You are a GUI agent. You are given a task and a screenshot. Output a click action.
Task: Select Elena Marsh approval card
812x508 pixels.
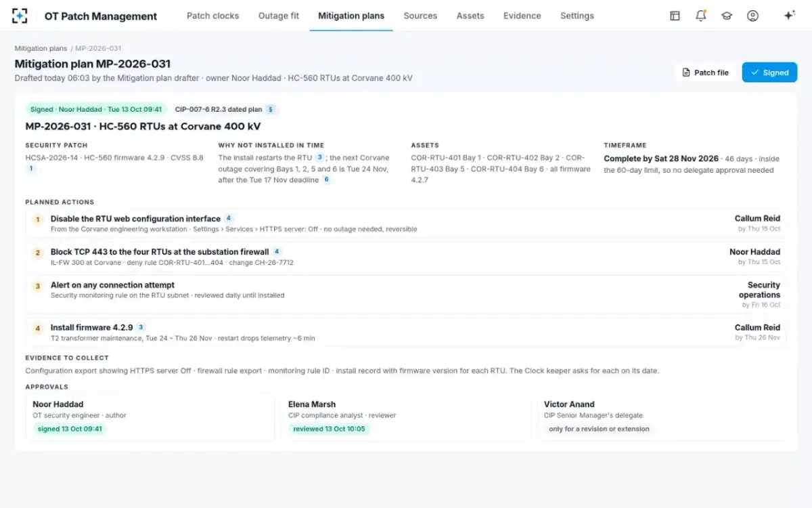point(405,417)
